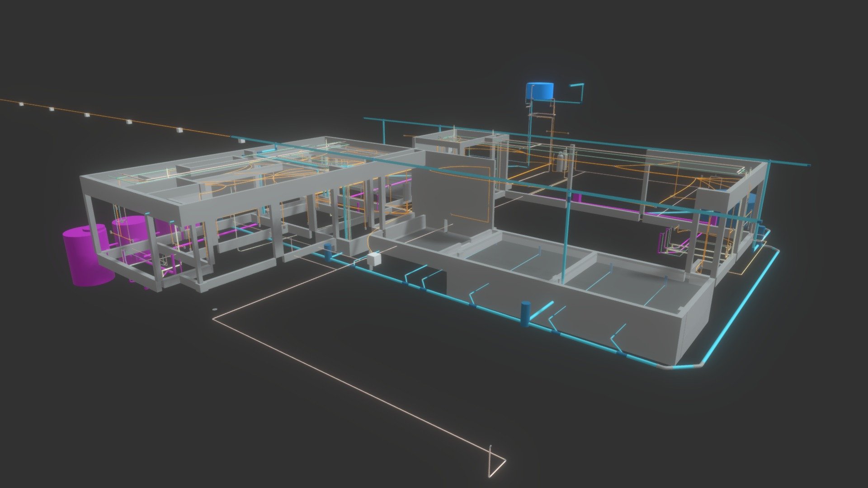The image size is (868, 488).
Task: Select the small round disc on the ground
Action: [x=214, y=310]
